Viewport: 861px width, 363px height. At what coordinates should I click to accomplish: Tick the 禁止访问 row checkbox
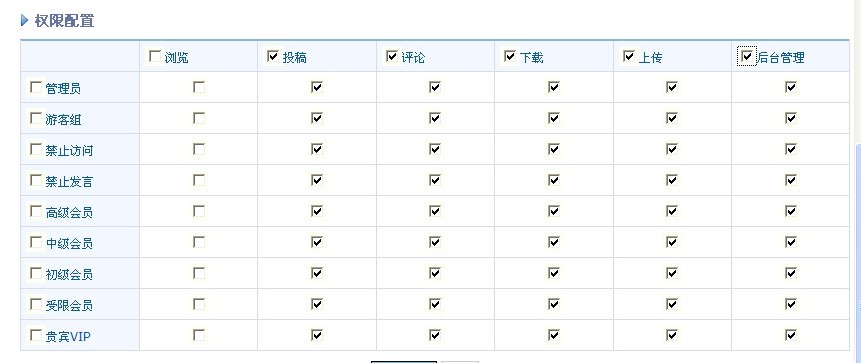point(36,149)
